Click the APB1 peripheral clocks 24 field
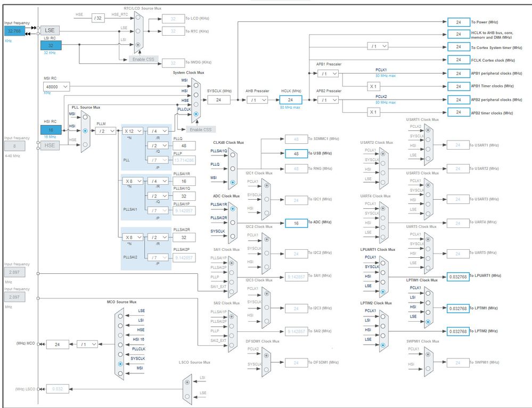Screen dimensions: 532x408 tap(459, 74)
